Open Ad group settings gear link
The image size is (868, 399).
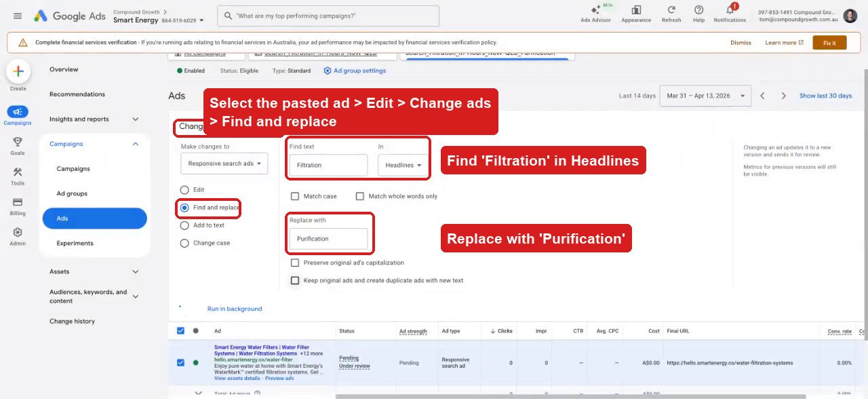[x=355, y=71]
